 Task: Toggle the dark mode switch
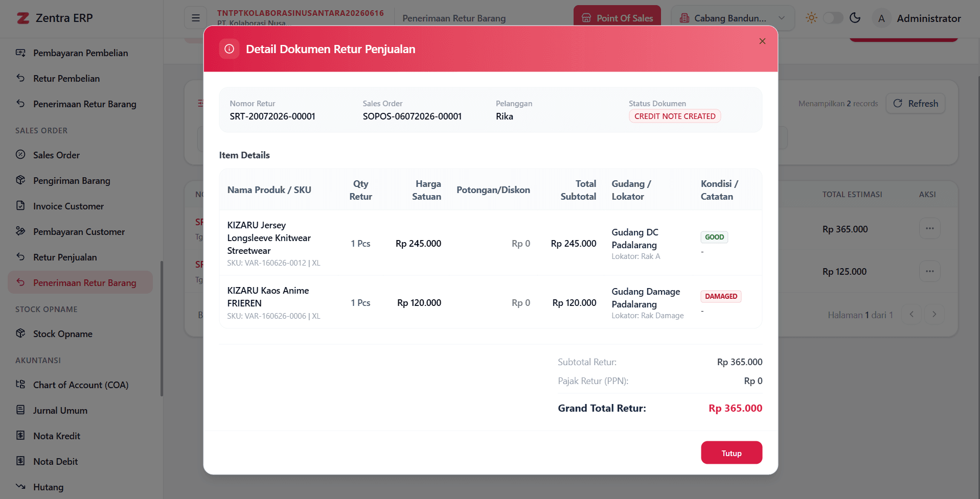(x=833, y=18)
